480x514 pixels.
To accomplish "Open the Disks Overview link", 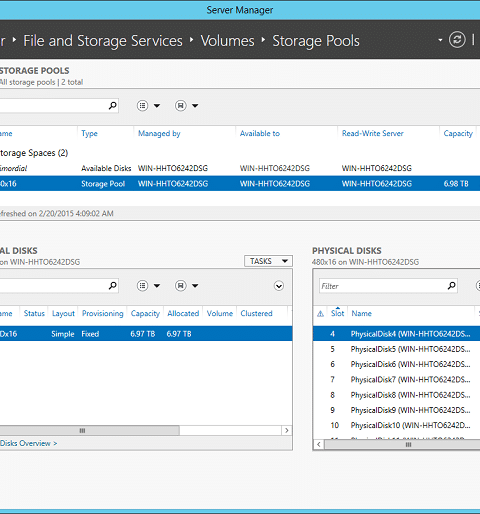I will click(x=29, y=443).
